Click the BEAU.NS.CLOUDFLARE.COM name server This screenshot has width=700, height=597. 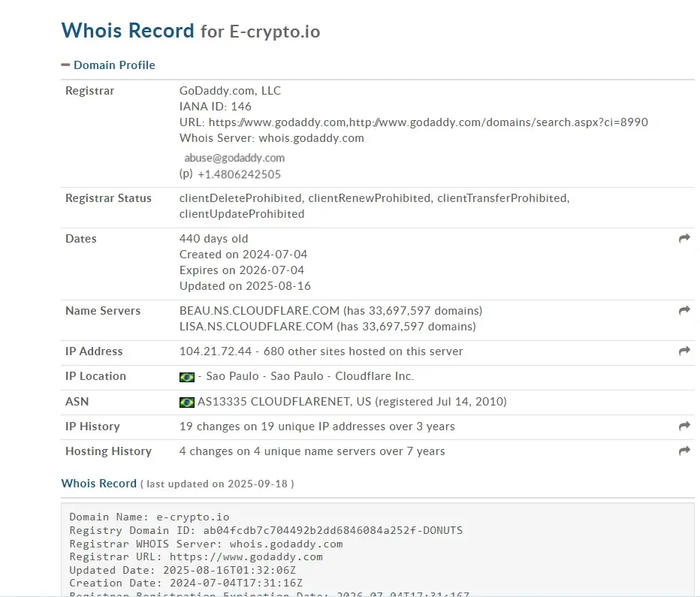259,311
